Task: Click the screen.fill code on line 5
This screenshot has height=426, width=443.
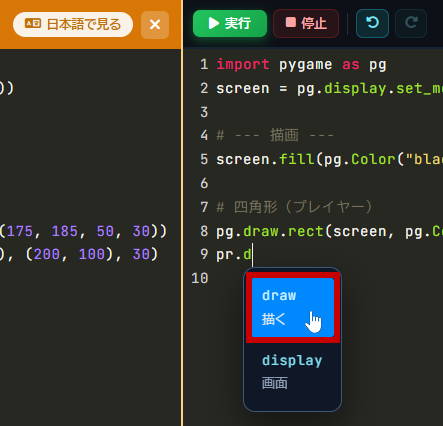Action: point(329,160)
